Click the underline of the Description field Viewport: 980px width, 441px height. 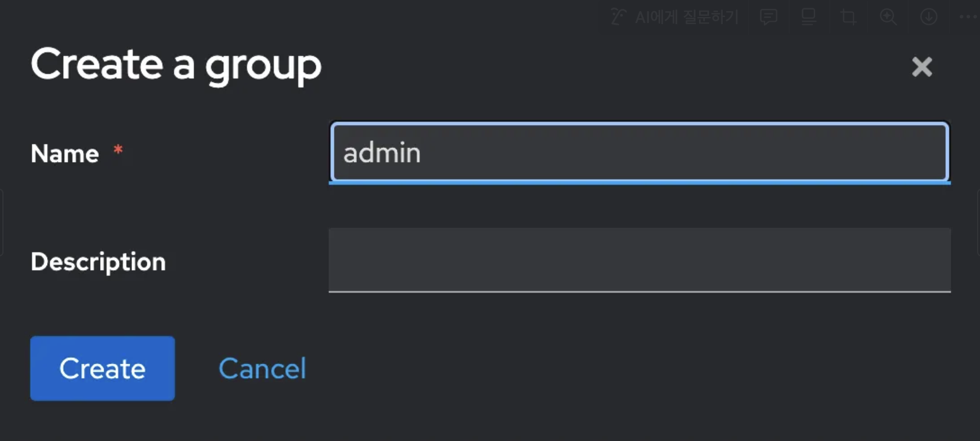point(640,291)
